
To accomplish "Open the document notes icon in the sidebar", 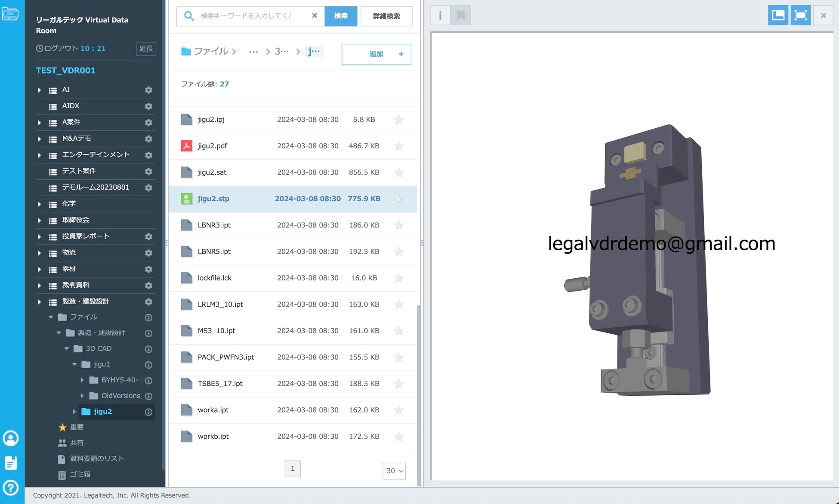I will (x=11, y=463).
